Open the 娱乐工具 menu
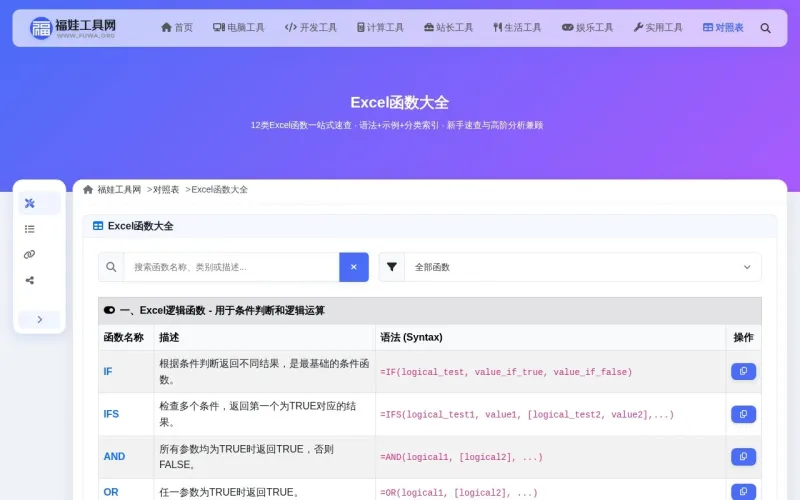 (587, 28)
